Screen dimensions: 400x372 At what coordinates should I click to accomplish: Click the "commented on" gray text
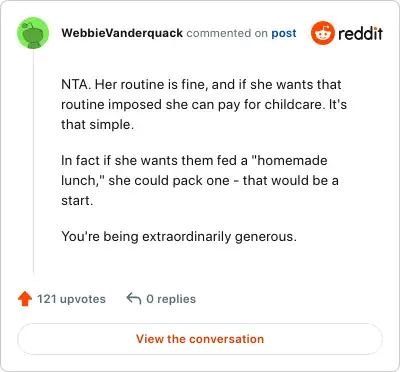coord(227,33)
